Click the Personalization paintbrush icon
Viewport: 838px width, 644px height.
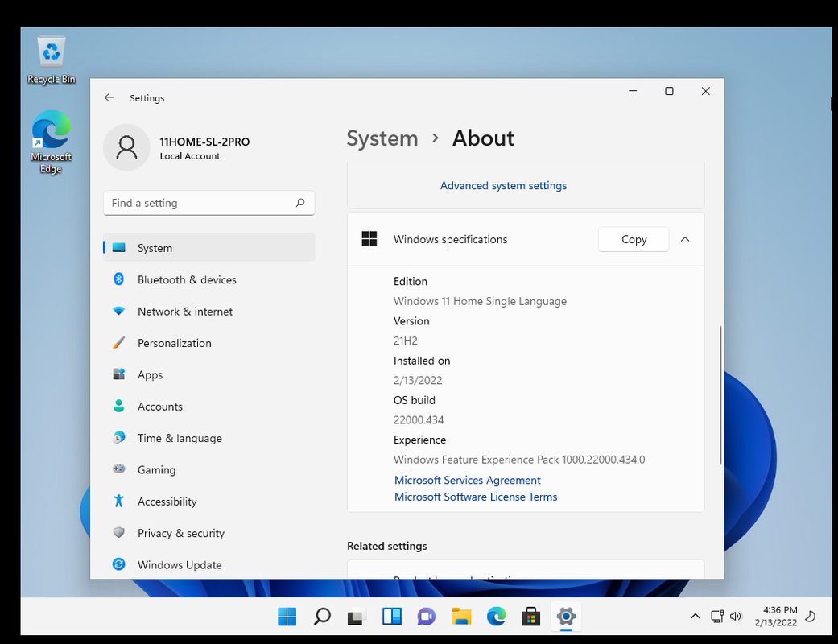pos(118,343)
